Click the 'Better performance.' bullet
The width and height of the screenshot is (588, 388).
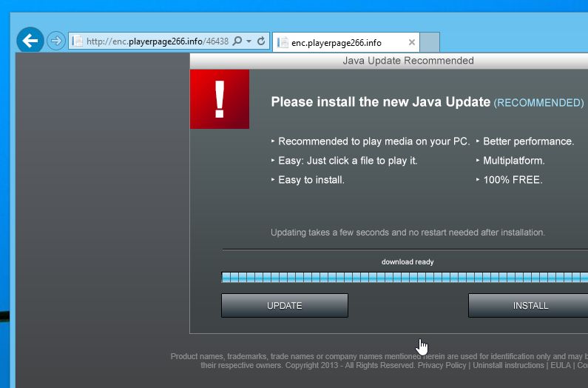click(528, 141)
